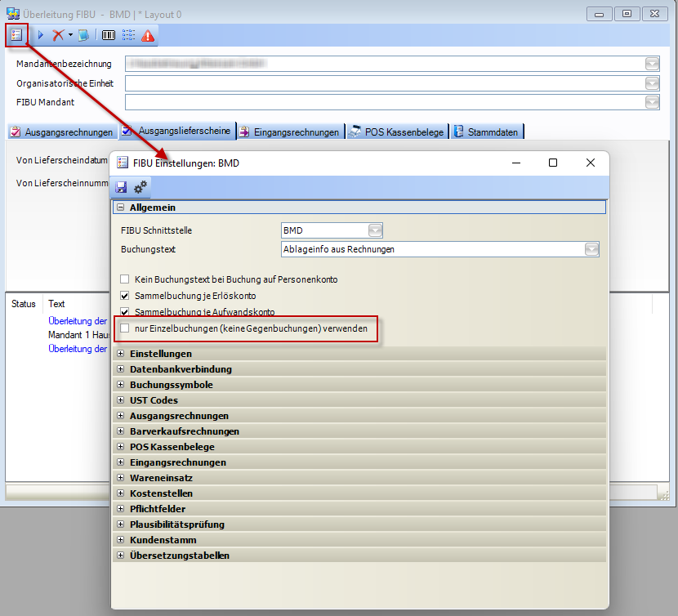Click the red X delete icon
This screenshot has height=616, width=678.
tap(57, 35)
